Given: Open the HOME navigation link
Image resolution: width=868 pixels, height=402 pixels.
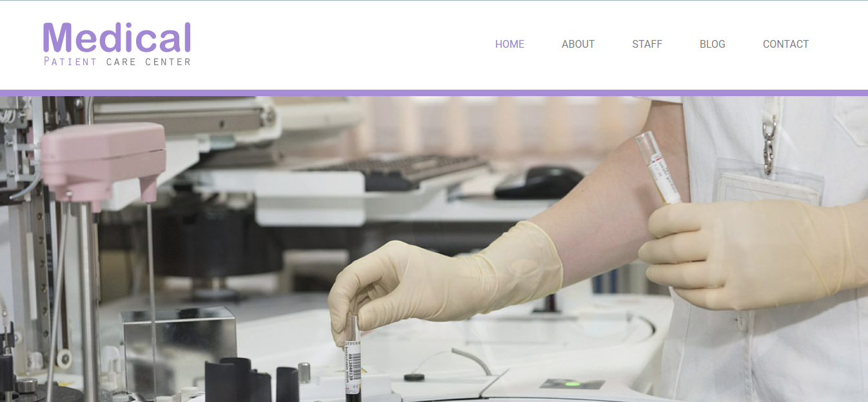Looking at the screenshot, I should (509, 44).
